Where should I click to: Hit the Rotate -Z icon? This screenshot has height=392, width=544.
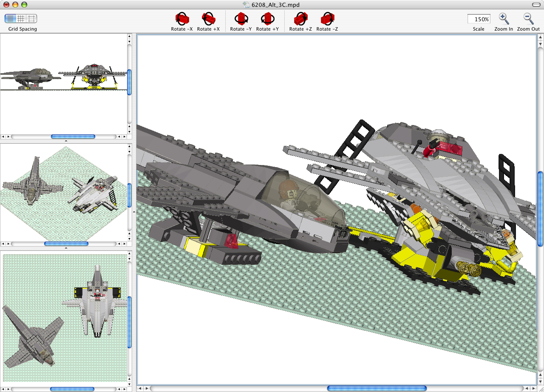327,19
